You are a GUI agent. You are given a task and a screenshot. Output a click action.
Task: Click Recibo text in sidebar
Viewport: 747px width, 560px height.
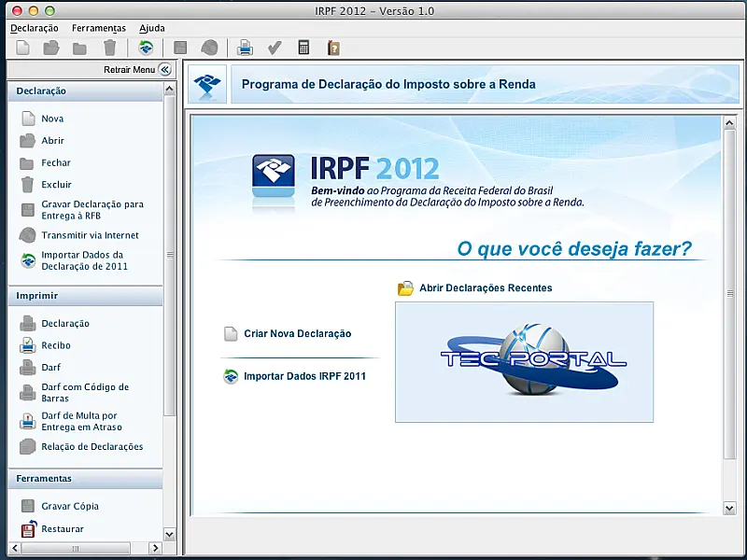point(56,345)
